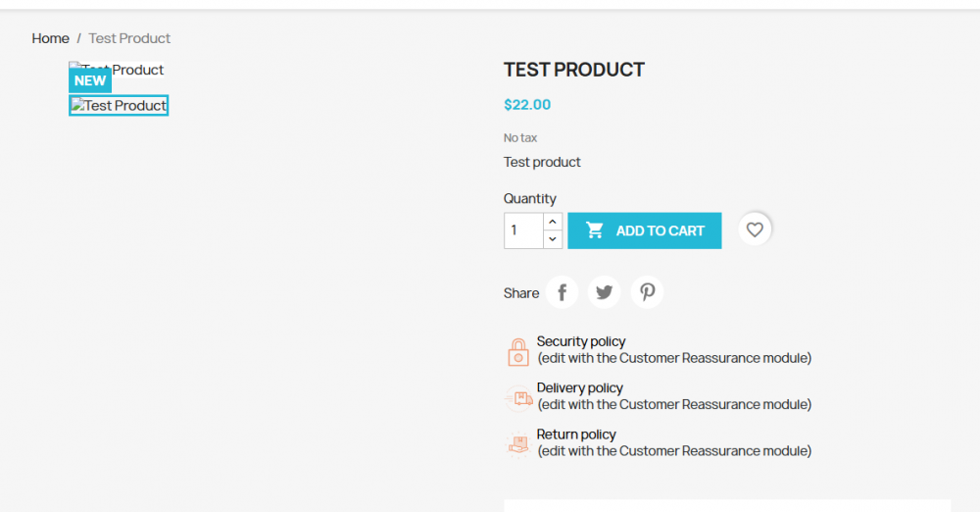Click the Test Product breadcrumb
The width and height of the screenshot is (980, 512).
click(129, 38)
